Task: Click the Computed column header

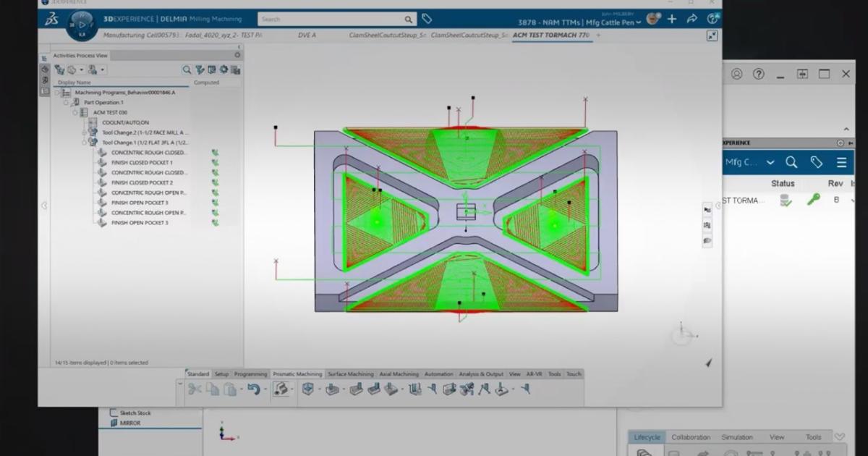Action: (206, 83)
